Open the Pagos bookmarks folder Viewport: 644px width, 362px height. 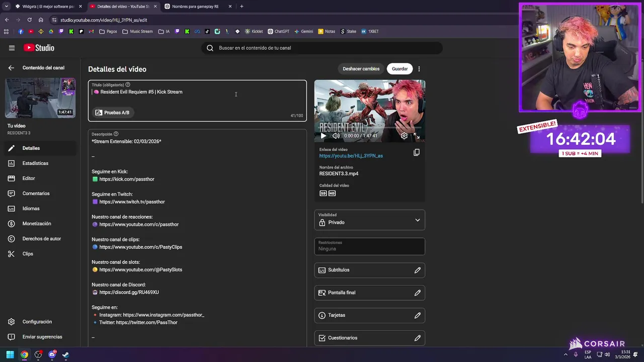[108, 31]
